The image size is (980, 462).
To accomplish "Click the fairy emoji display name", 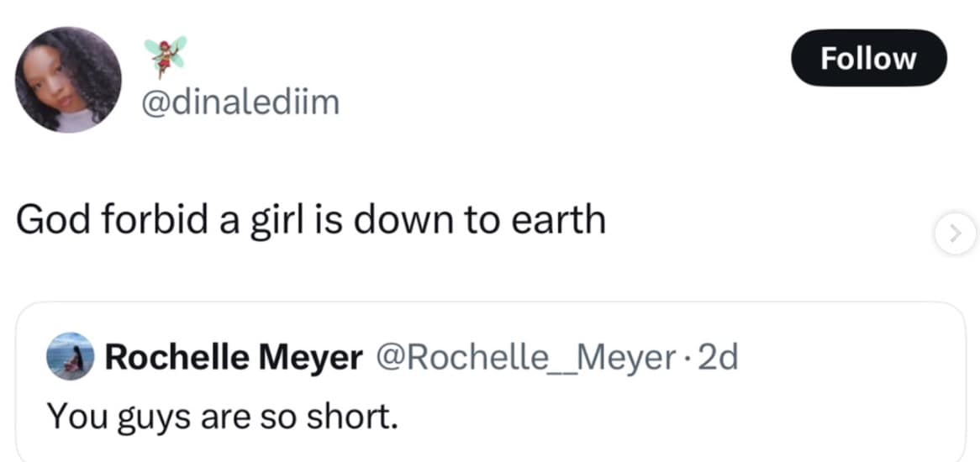I will [x=165, y=56].
